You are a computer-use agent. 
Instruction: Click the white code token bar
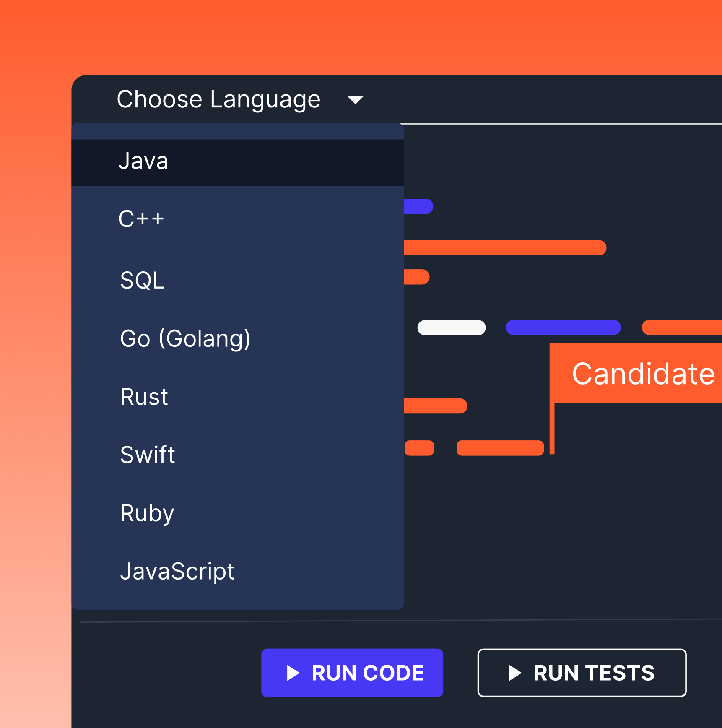click(x=452, y=328)
